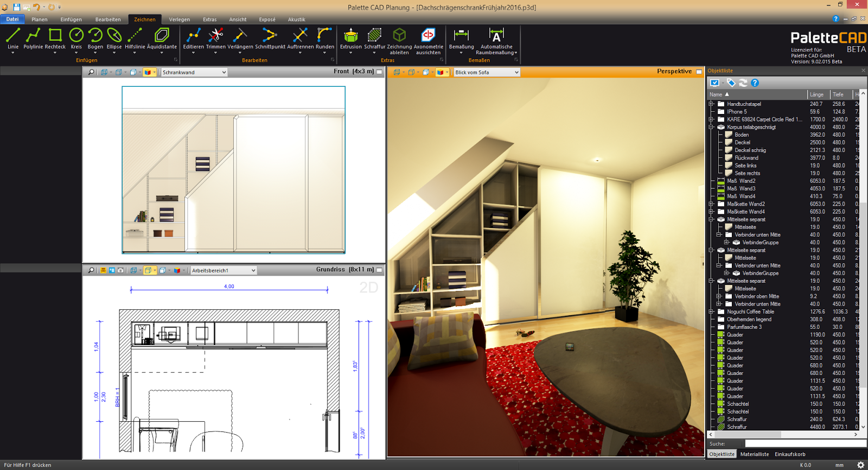868x470 pixels.
Task: Choose the Verlängern tool
Action: (x=240, y=40)
